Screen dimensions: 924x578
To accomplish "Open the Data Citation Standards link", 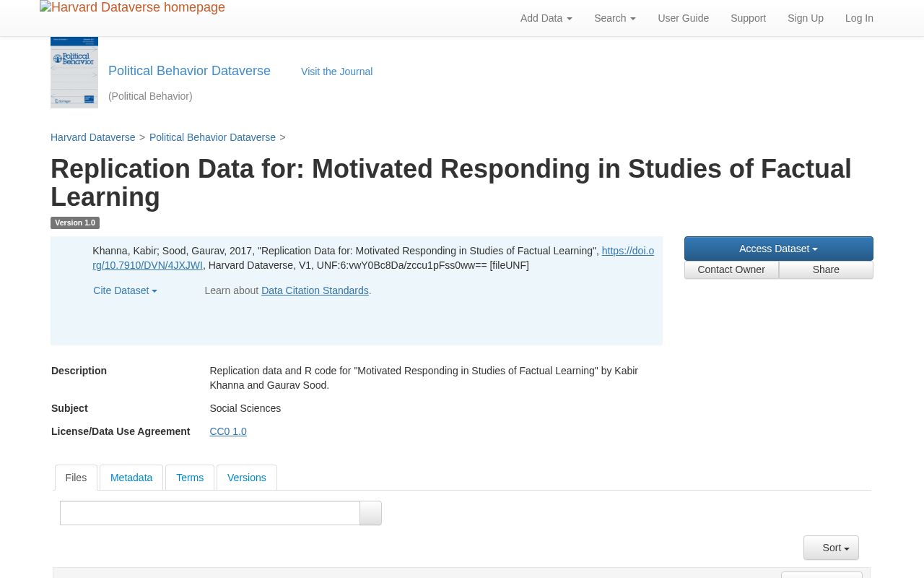I will [x=315, y=290].
